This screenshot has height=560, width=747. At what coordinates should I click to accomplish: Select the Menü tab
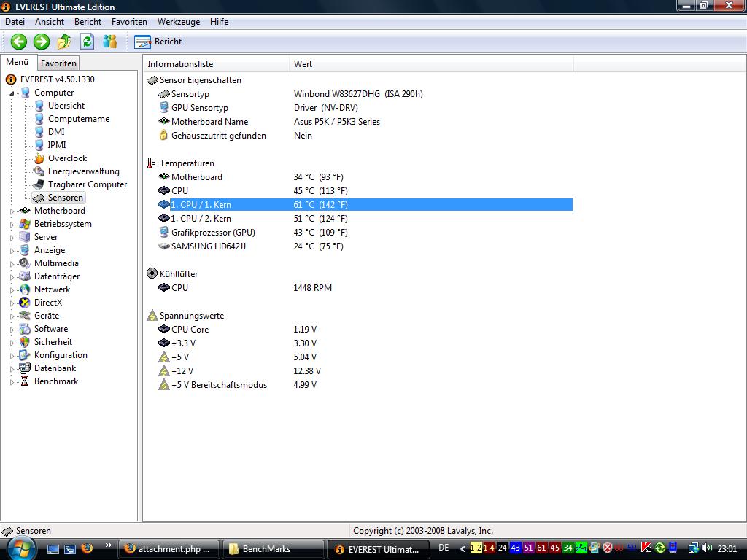coord(18,62)
